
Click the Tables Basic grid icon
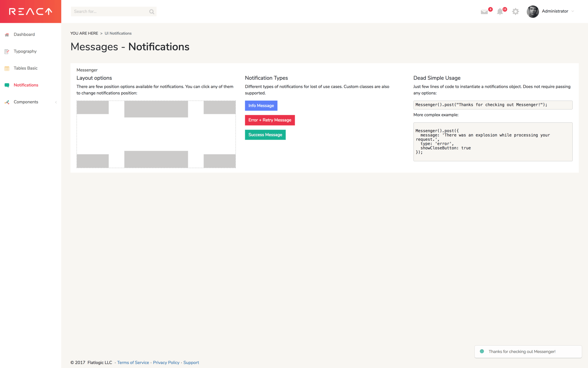pos(7,68)
